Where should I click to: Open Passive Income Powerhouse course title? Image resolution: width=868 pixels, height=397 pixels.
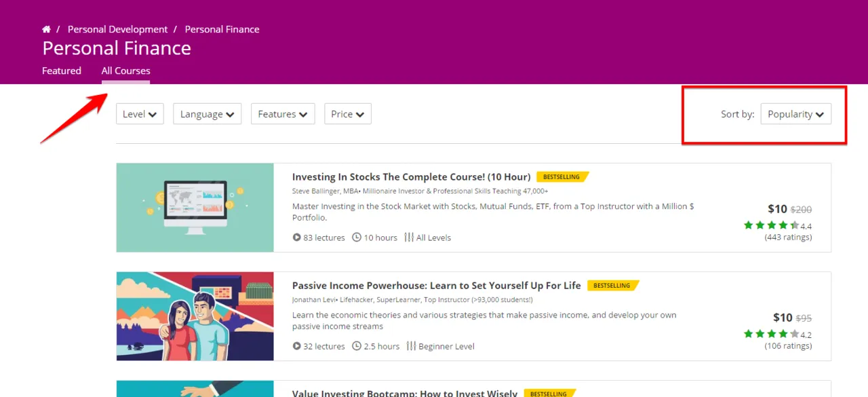click(437, 286)
